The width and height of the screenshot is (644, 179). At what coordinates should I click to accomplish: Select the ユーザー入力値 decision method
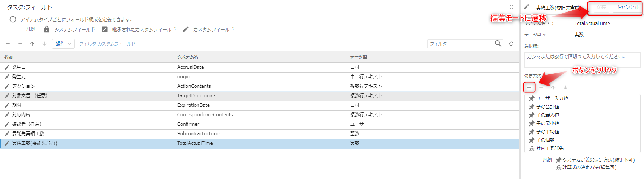click(x=548, y=98)
